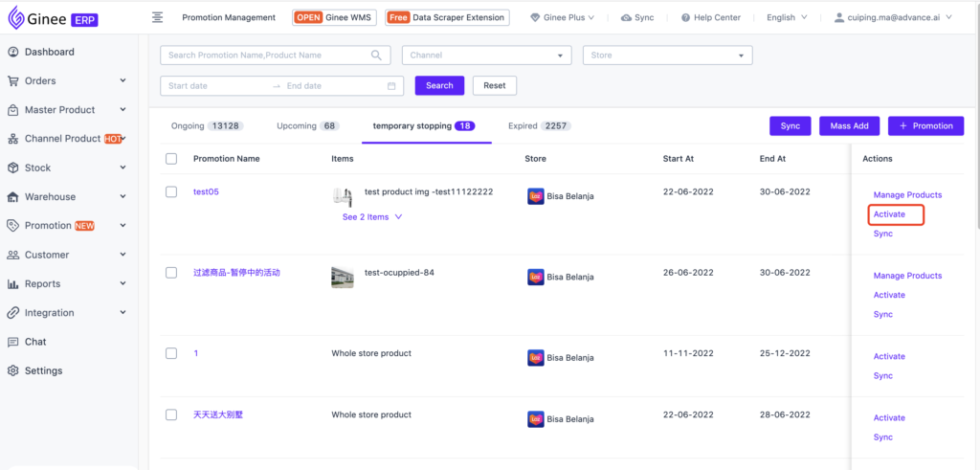The image size is (980, 470).
Task: Expand See 2 Items for test05
Action: click(372, 217)
